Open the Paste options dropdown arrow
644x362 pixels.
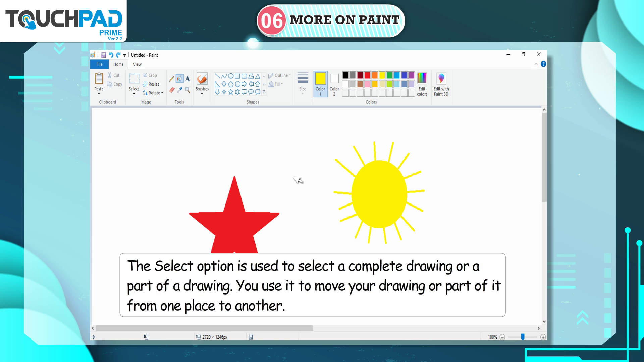tap(99, 94)
